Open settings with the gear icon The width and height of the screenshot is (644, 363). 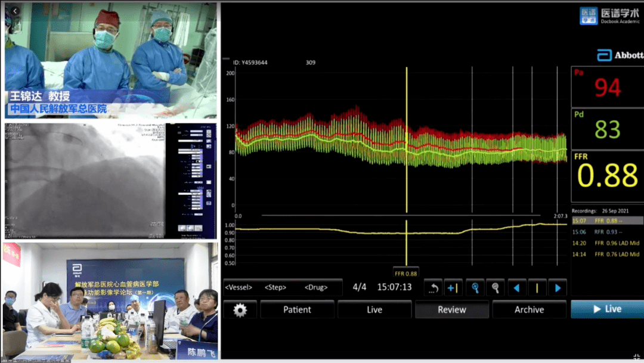pyautogui.click(x=240, y=309)
